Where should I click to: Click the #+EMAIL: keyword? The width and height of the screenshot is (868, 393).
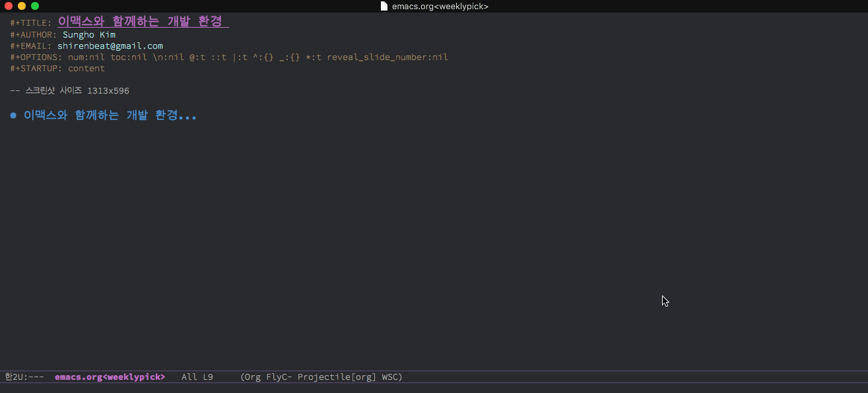coord(31,45)
